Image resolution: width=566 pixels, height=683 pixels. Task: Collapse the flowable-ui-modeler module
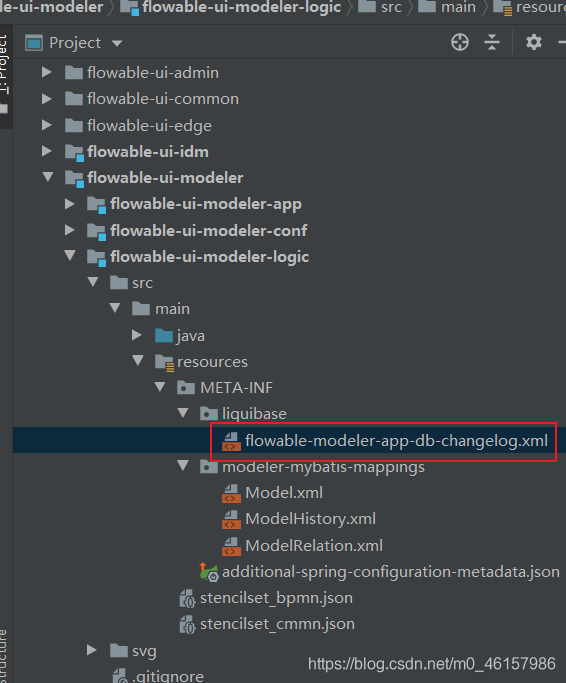point(47,177)
